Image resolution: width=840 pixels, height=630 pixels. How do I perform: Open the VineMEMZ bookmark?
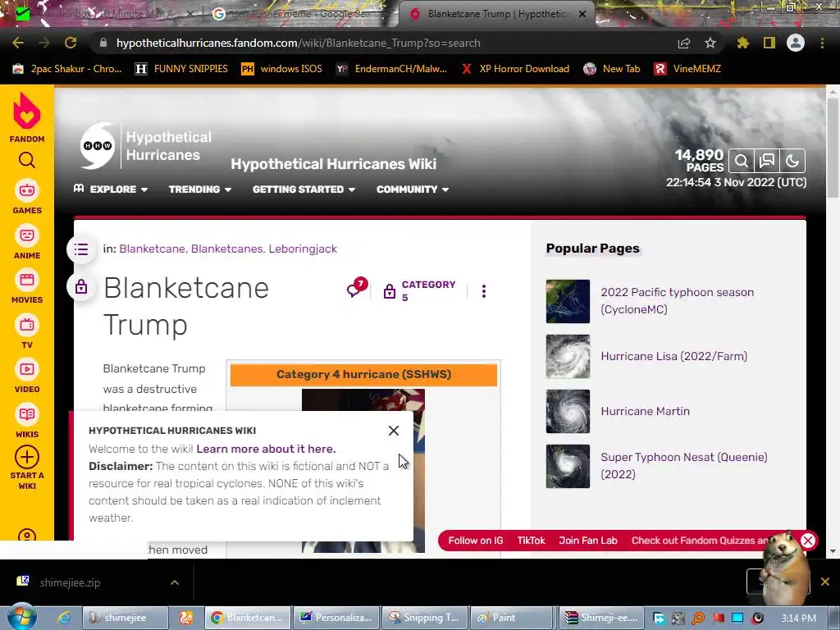point(688,69)
